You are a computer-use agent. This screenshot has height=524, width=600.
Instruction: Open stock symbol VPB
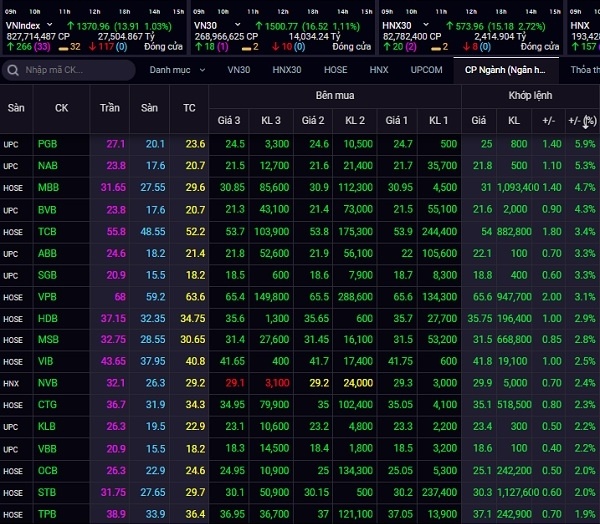tap(47, 297)
